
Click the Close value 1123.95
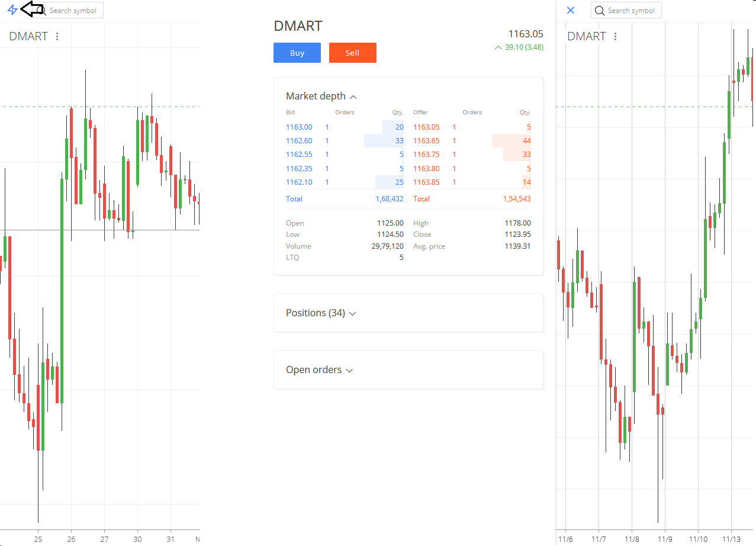pyautogui.click(x=518, y=235)
